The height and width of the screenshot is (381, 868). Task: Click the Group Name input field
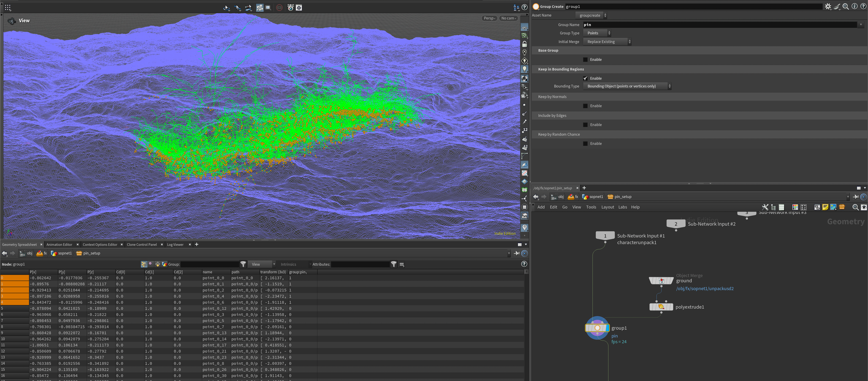[x=720, y=25]
